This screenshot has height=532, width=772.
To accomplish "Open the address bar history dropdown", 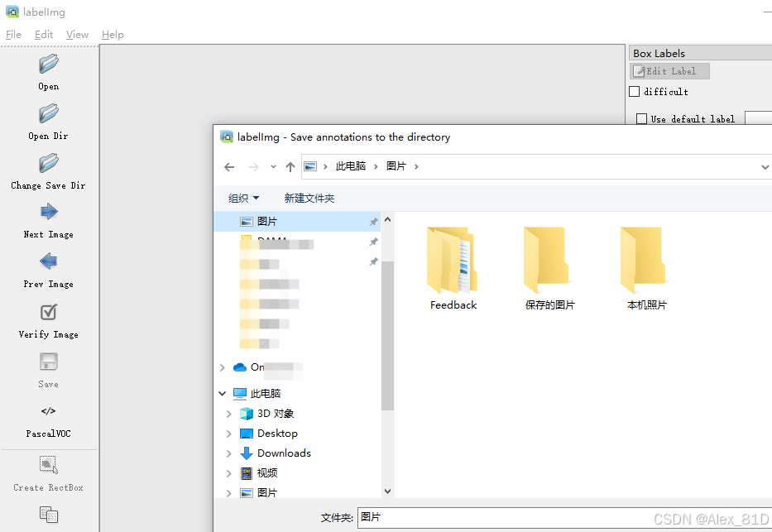I will (765, 167).
